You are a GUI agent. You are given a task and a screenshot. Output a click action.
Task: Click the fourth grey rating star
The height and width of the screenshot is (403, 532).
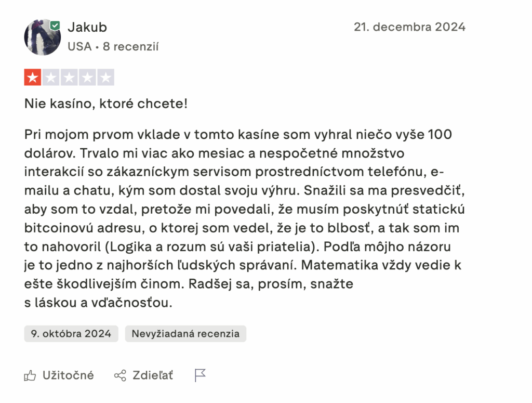point(87,78)
